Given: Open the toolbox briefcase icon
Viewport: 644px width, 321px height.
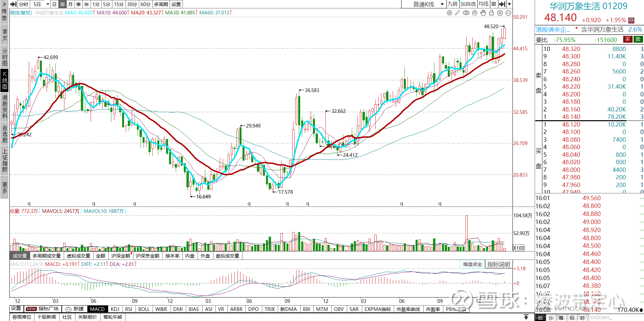Looking at the screenshot, I should (475, 13).
